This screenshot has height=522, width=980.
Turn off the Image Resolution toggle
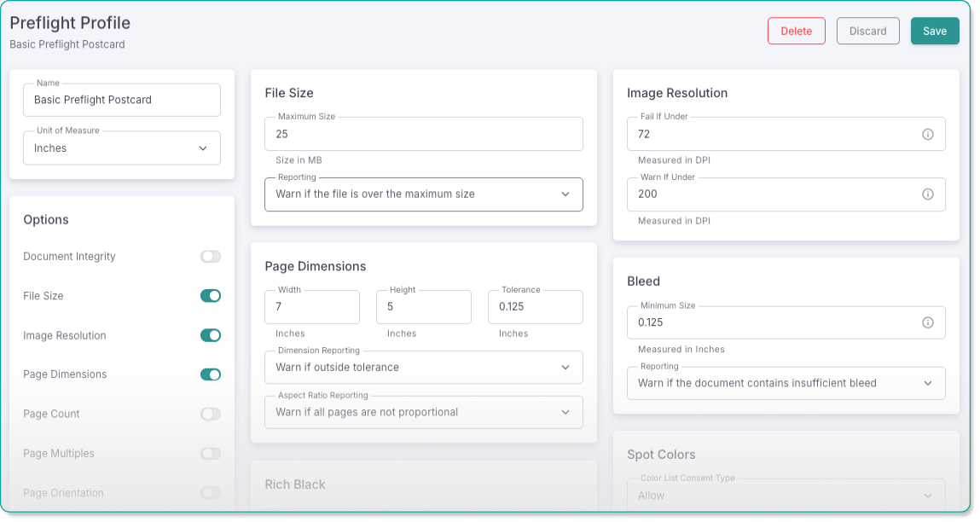pyautogui.click(x=211, y=335)
